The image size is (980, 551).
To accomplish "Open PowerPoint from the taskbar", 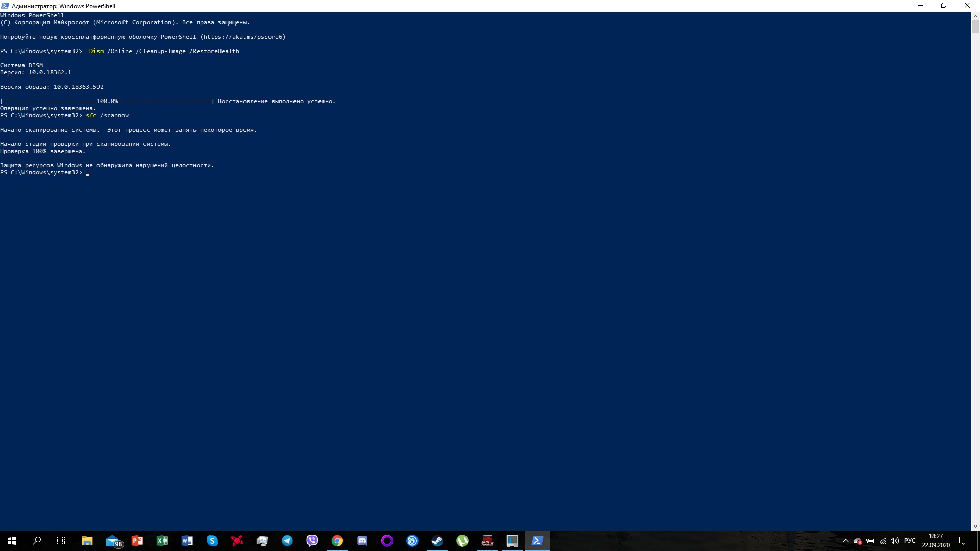I will 137,541.
